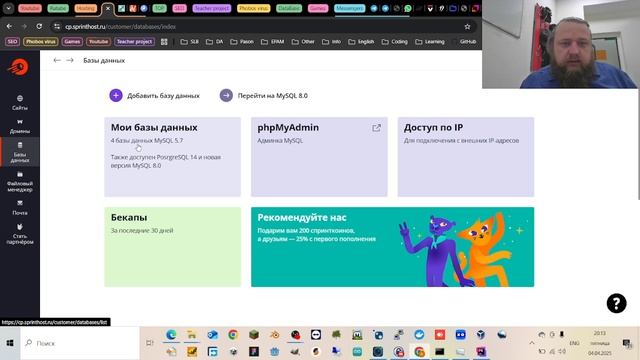This screenshot has height=360, width=640.
Task: Open Windows Start menu
Action: (10, 343)
